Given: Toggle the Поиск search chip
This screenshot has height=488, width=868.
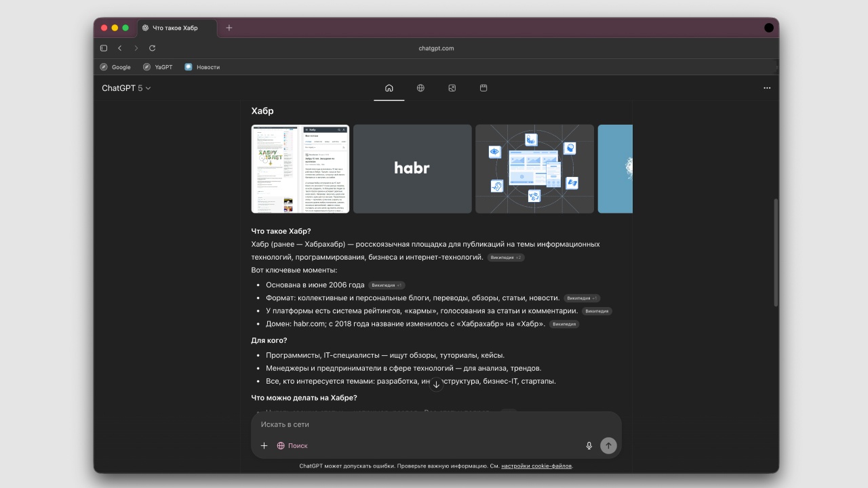Looking at the screenshot, I should 292,445.
